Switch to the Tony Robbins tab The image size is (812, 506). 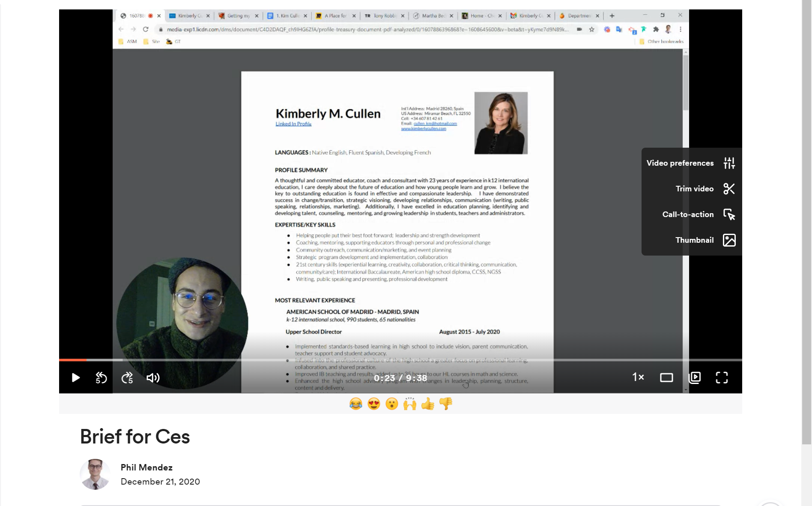pos(383,15)
